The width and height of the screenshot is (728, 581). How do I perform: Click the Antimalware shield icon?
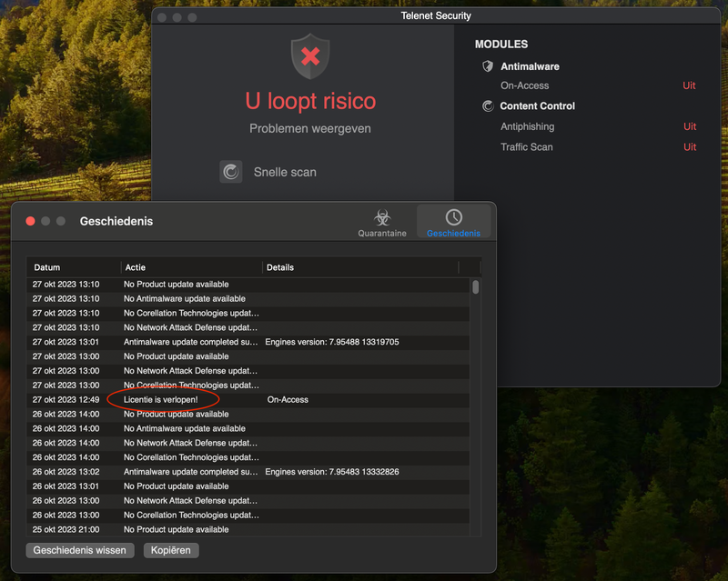click(489, 66)
